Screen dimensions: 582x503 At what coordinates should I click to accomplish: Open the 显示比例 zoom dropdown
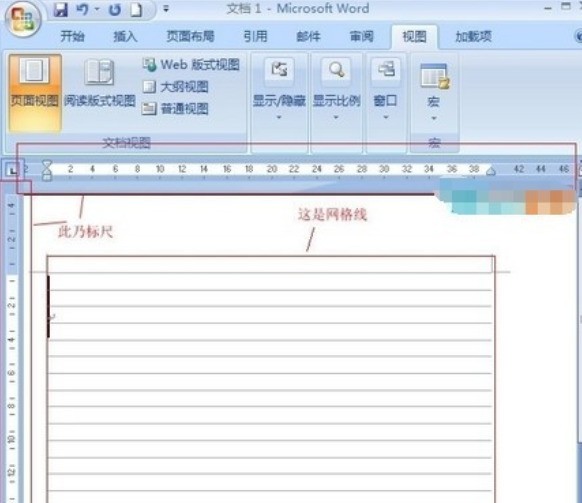coord(336,89)
